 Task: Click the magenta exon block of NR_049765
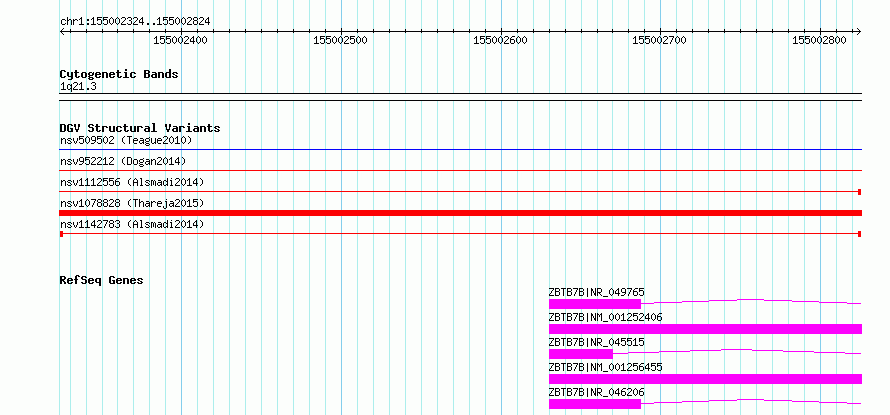[x=595, y=304]
